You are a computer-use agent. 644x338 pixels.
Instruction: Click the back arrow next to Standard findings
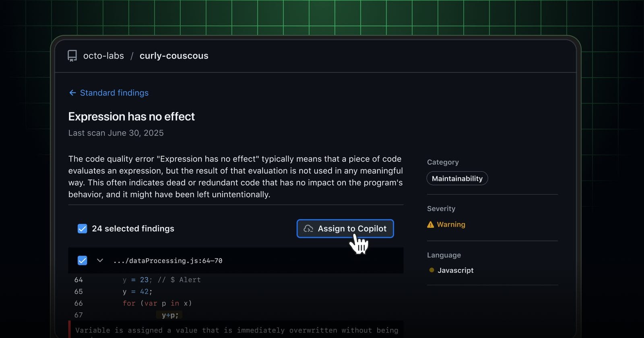[x=72, y=93]
